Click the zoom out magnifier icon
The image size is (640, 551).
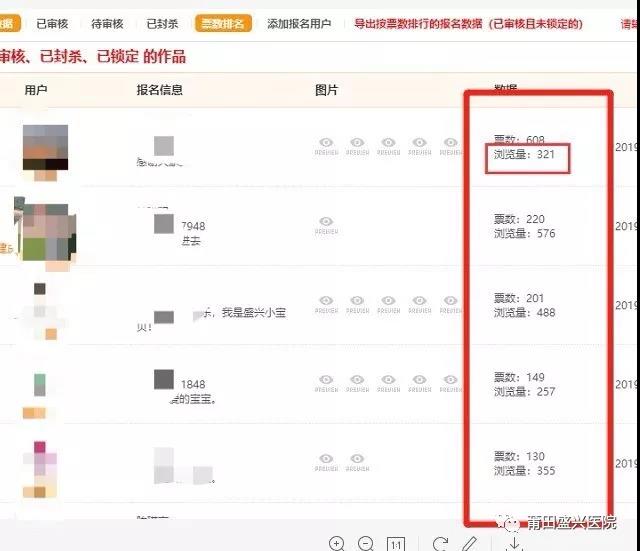366,543
